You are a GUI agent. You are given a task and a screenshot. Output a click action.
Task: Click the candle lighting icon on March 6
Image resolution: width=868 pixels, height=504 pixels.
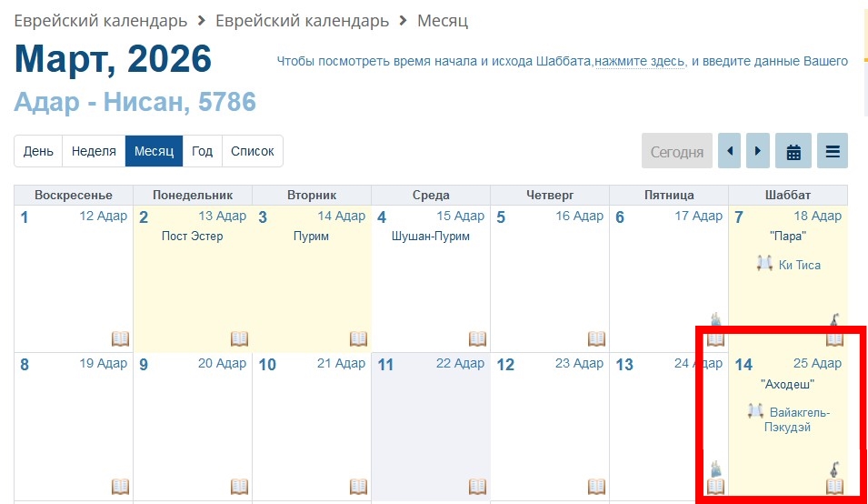[715, 320]
